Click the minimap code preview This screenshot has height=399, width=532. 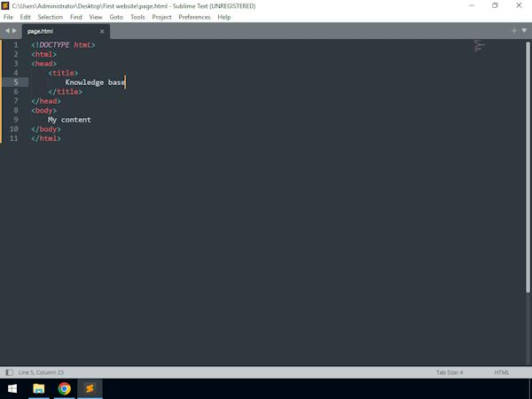[x=480, y=45]
